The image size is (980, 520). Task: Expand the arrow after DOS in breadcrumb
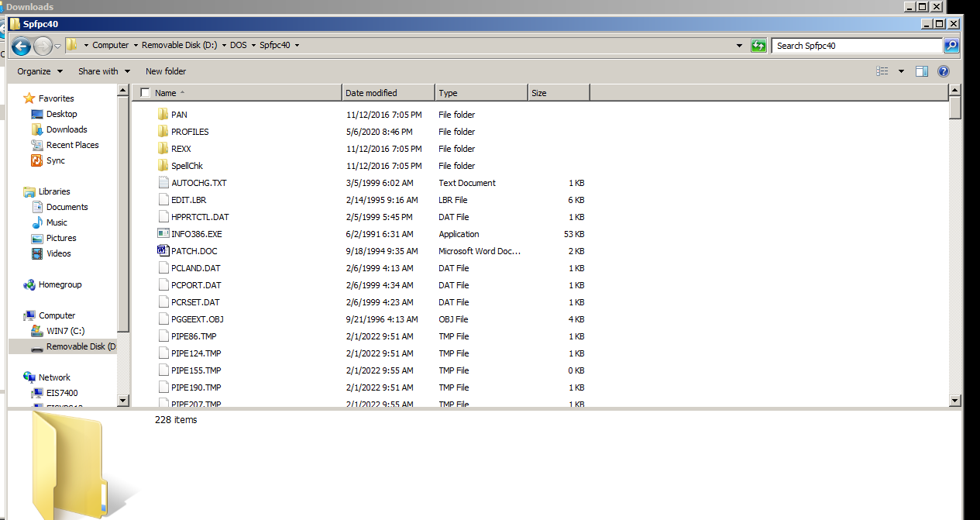pos(253,45)
